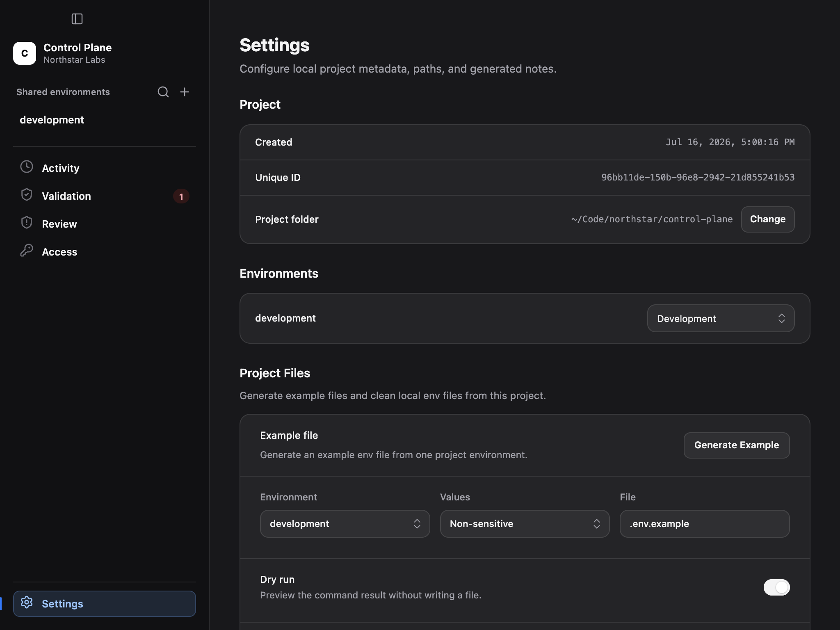Image resolution: width=840 pixels, height=630 pixels.
Task: Click the Project Files heading
Action: pos(275,373)
